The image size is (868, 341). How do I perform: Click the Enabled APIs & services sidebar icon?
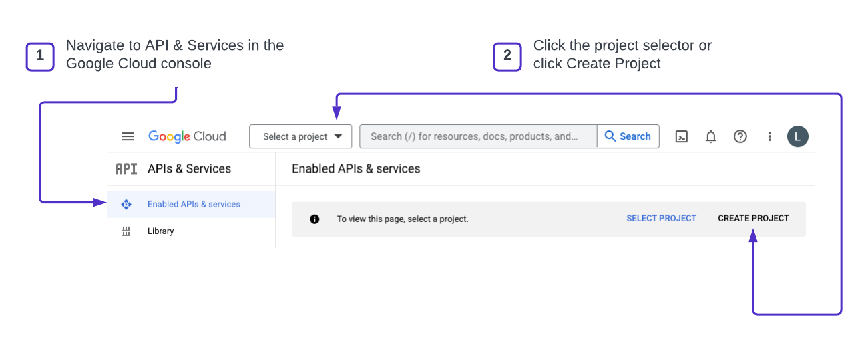[x=126, y=205]
